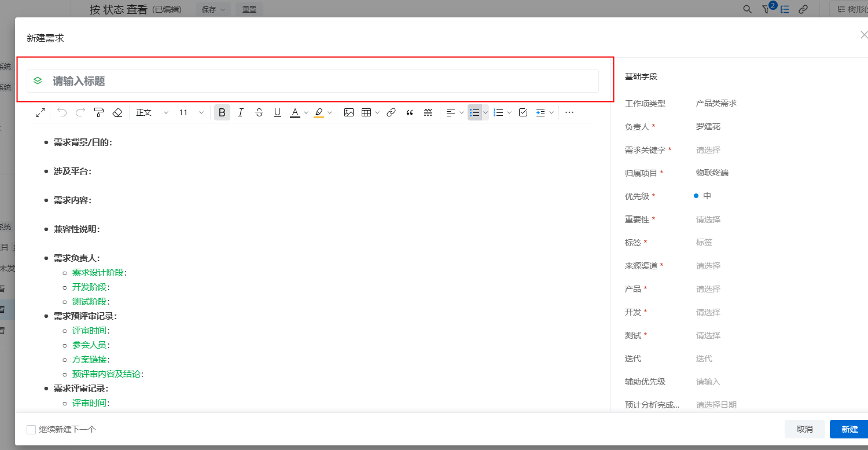Open the highlight color dropdown arrow

[x=330, y=112]
